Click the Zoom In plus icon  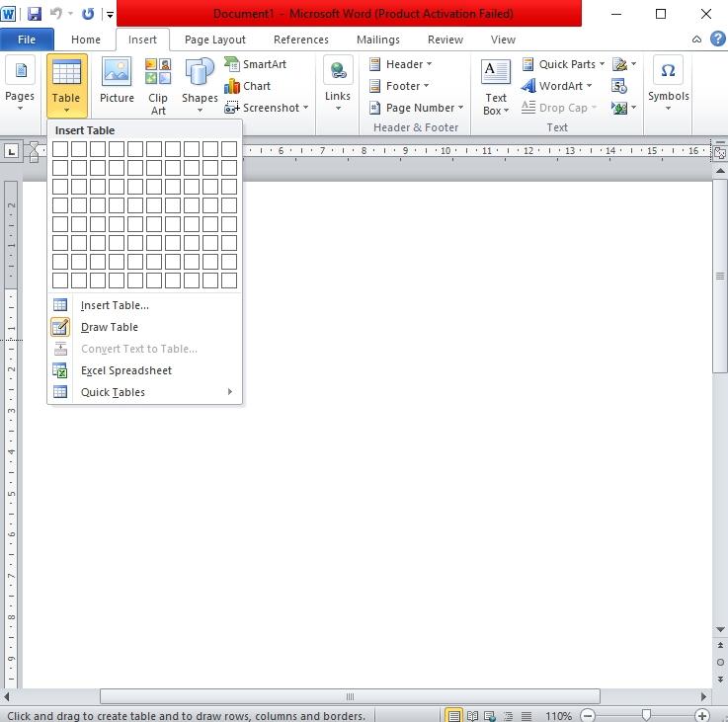[702, 715]
